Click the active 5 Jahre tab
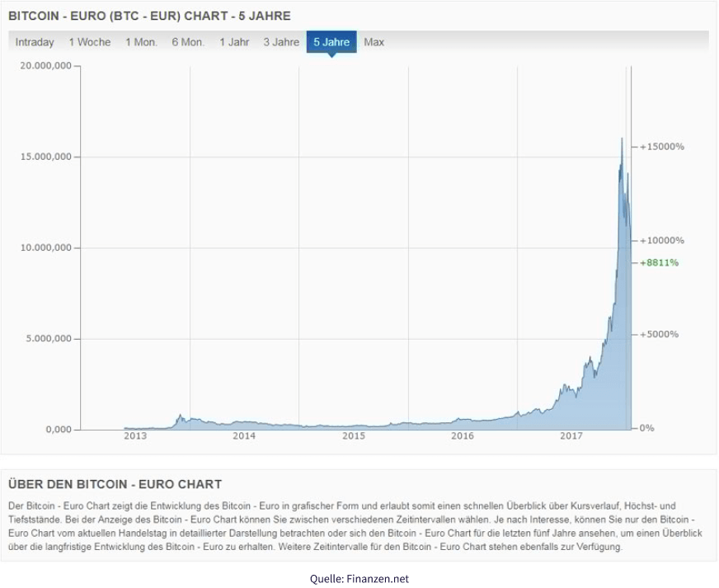Image resolution: width=719 pixels, height=588 pixels. coord(333,42)
